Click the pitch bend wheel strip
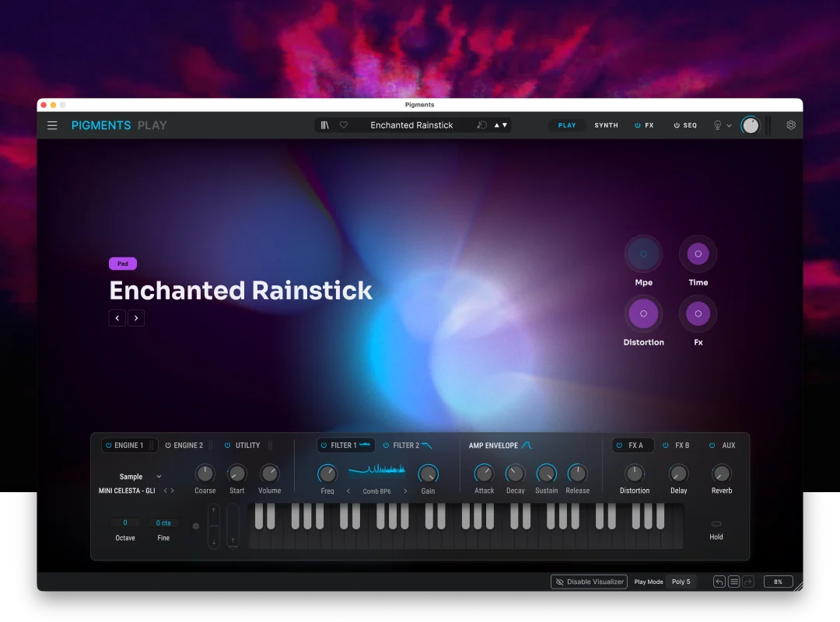 214,526
